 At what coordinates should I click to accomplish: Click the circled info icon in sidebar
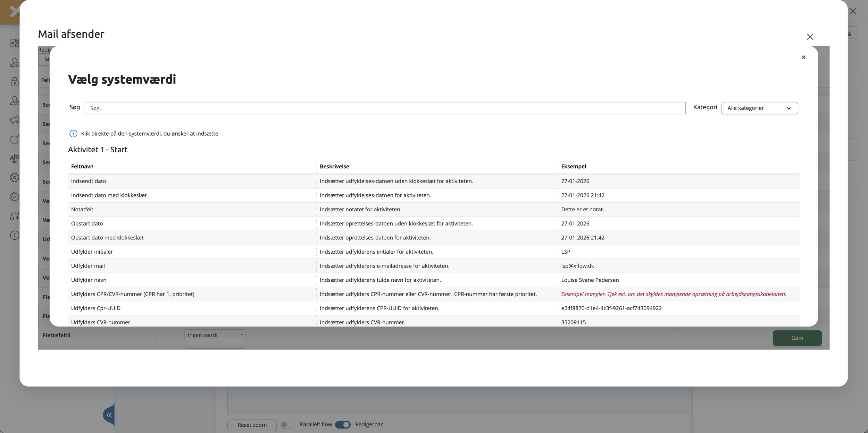click(x=14, y=235)
